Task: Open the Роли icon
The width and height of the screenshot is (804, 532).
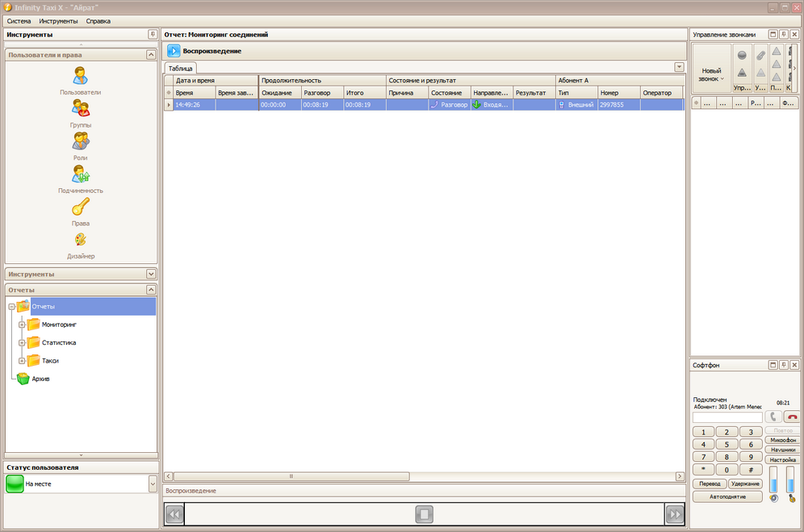Action: click(81, 141)
